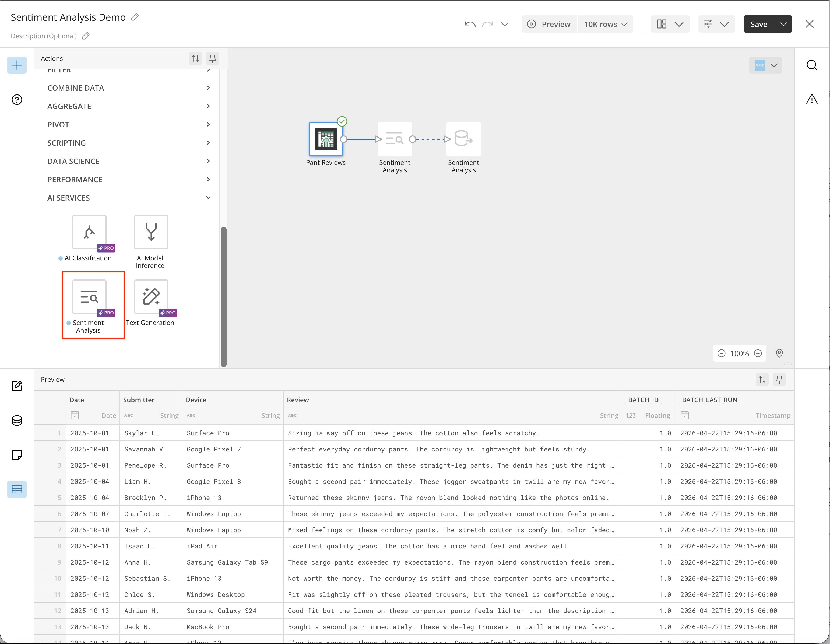Pin the Preview panel

[779, 379]
